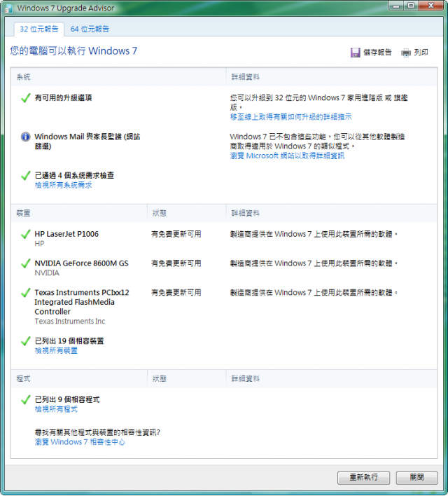
Task: Click checkmark beside NVIDIA GeForce 8600M GS
Action: point(26,263)
